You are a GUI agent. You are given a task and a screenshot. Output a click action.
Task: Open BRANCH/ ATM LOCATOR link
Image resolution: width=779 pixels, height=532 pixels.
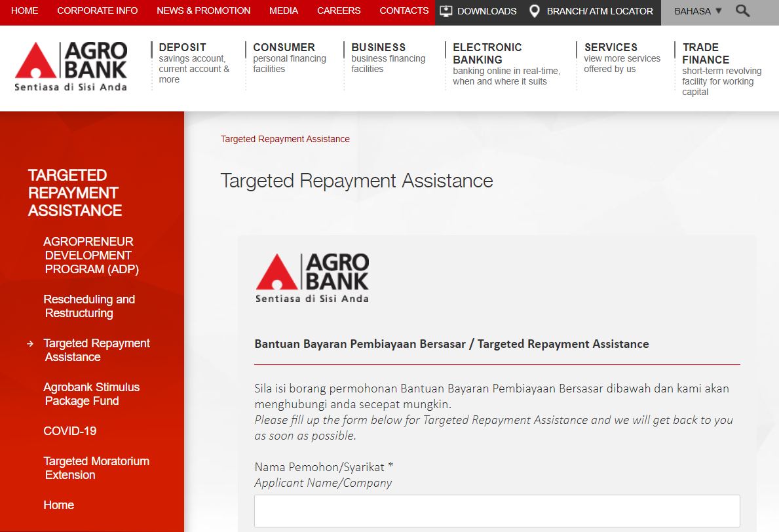pyautogui.click(x=599, y=11)
